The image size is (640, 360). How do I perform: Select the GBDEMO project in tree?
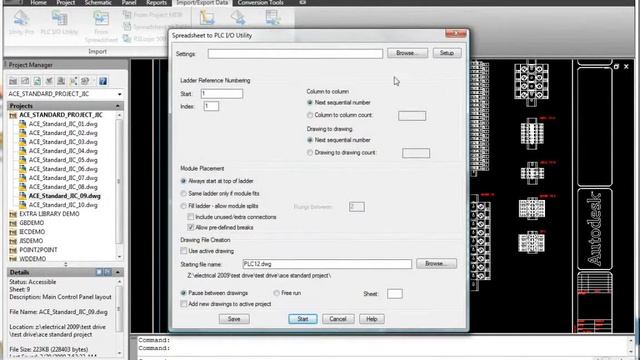(x=31, y=223)
